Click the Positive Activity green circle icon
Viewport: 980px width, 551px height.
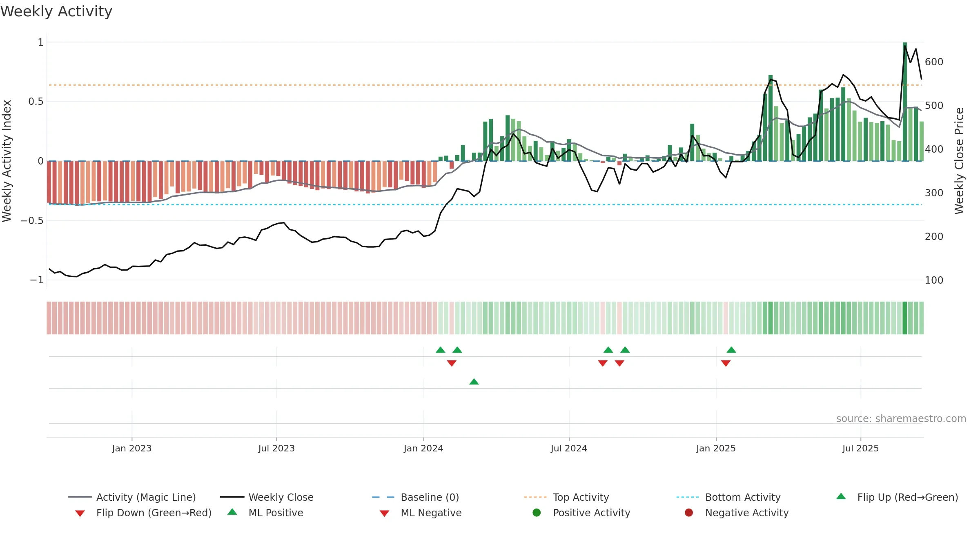(537, 513)
